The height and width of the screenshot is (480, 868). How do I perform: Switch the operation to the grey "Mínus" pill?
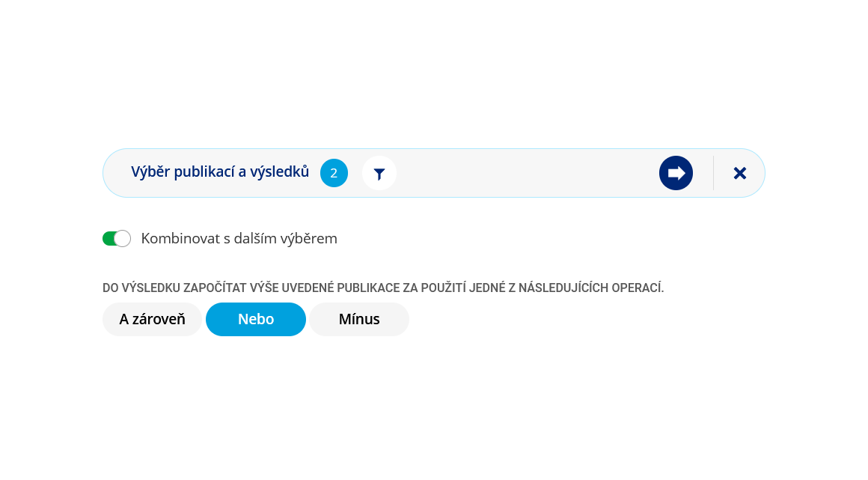[359, 320]
